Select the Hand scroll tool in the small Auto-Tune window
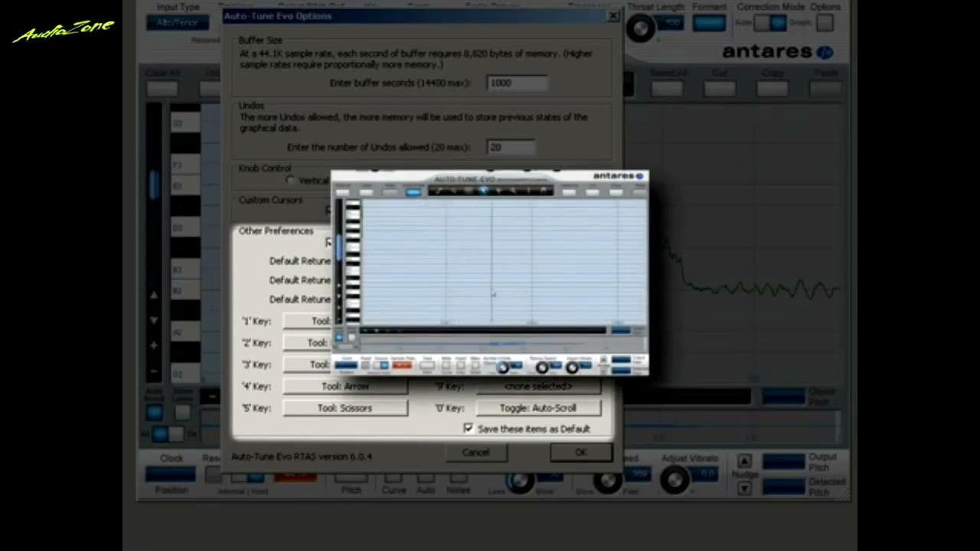 click(544, 191)
